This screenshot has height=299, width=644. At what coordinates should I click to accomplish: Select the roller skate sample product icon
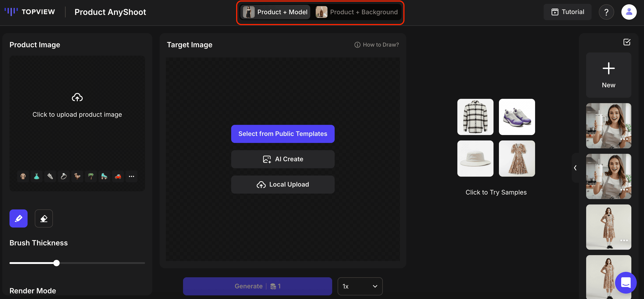tap(104, 176)
